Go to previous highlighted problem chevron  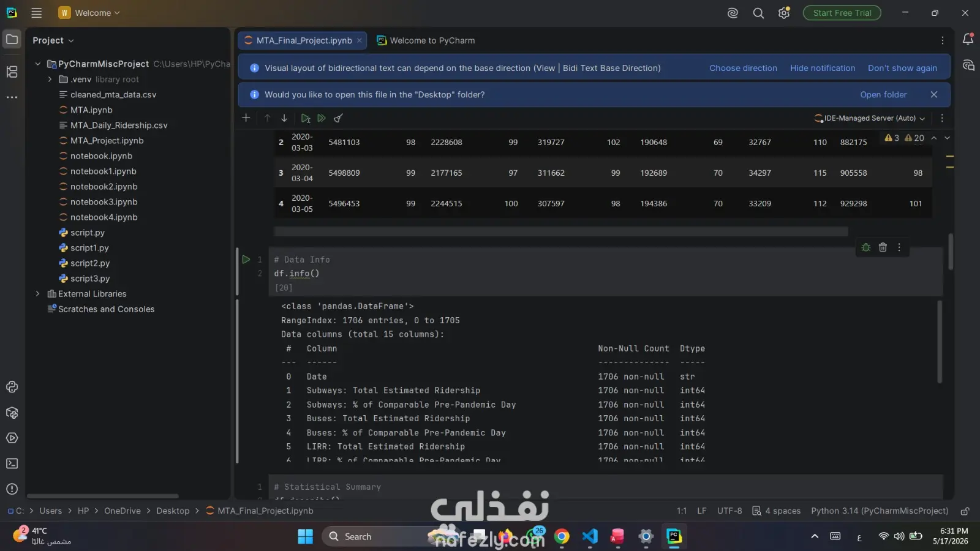click(934, 138)
